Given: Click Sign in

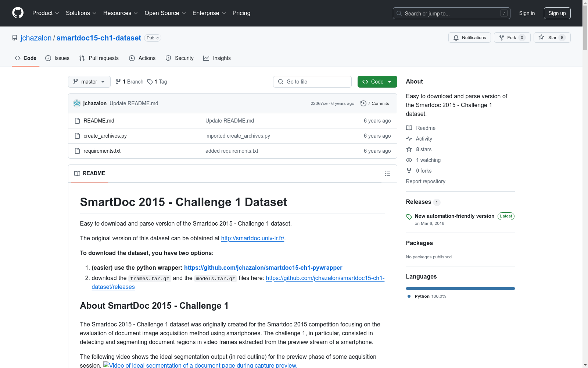Looking at the screenshot, I should coord(527,13).
